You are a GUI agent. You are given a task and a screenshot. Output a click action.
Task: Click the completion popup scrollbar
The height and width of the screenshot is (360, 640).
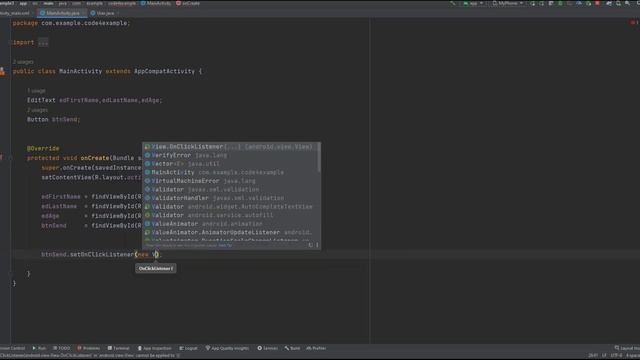[319, 158]
